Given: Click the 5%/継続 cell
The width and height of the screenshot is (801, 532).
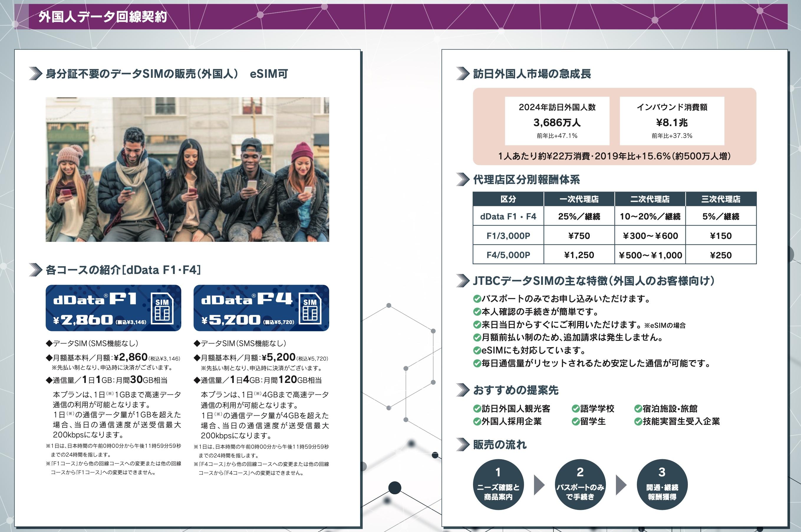Looking at the screenshot, I should point(721,216).
